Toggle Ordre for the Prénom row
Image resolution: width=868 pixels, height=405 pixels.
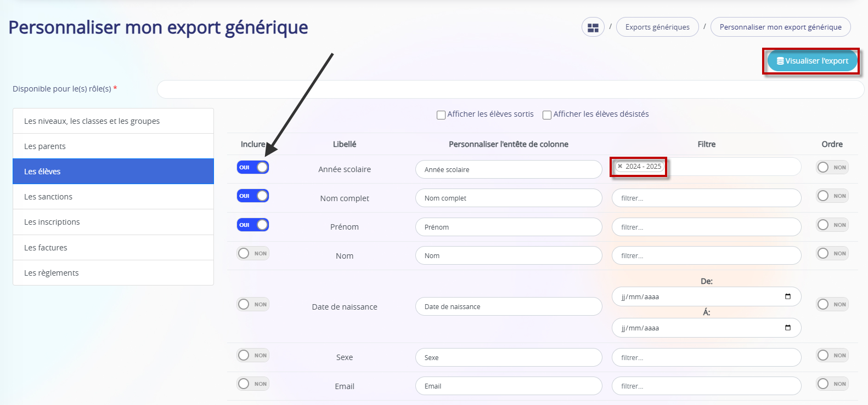click(x=832, y=225)
